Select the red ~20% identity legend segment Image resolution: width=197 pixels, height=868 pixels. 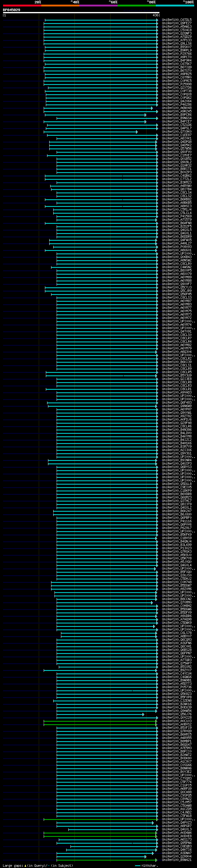22,6
